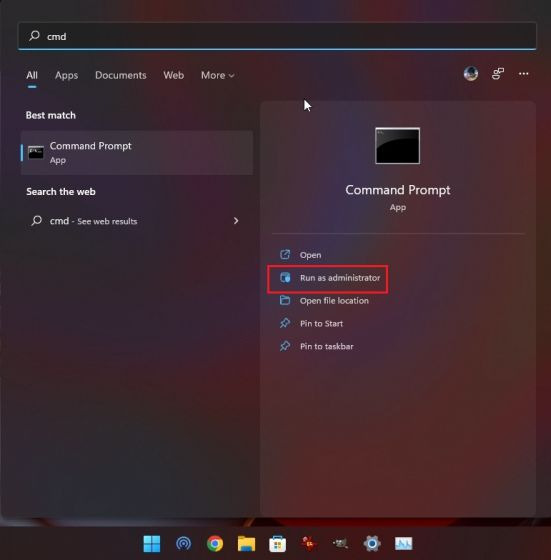Click the Command Prompt icon in Best match
The width and height of the screenshot is (551, 560).
(x=36, y=152)
